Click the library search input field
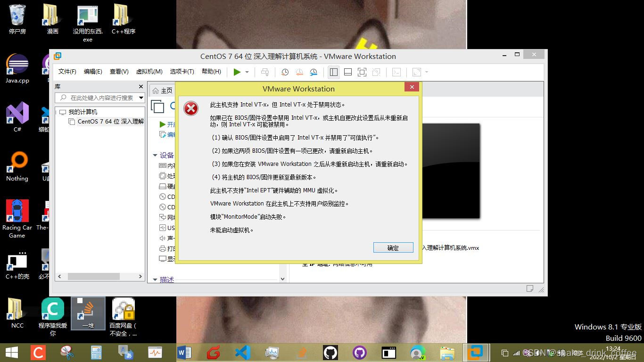 pos(100,98)
